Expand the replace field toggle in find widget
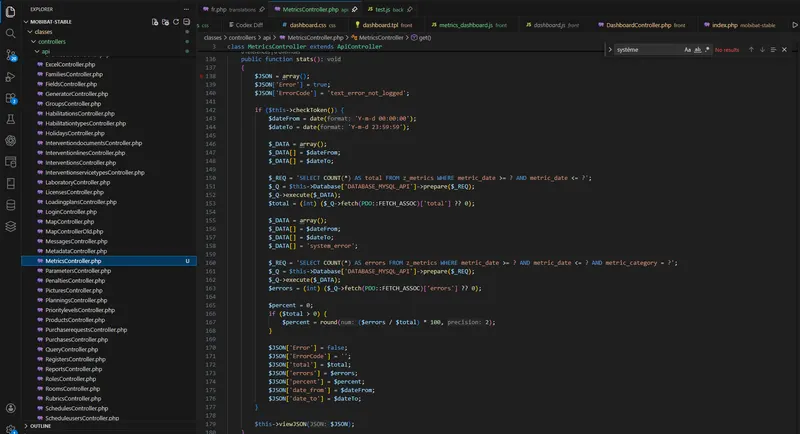Screen dimensions: 800x434 click(x=610, y=49)
